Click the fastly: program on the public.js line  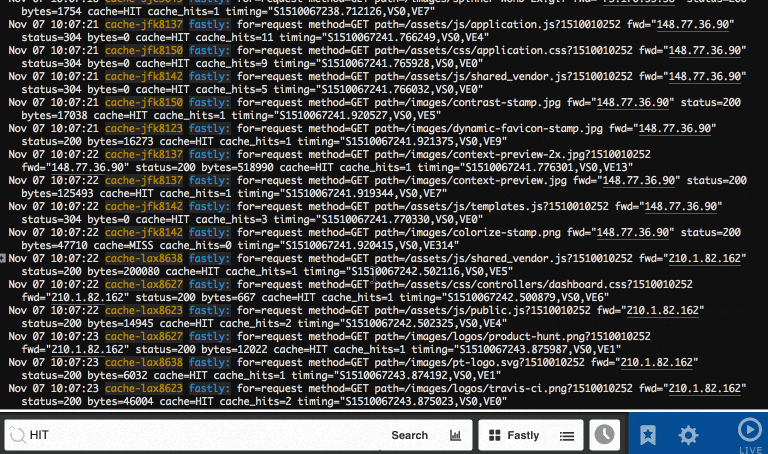tap(209, 310)
